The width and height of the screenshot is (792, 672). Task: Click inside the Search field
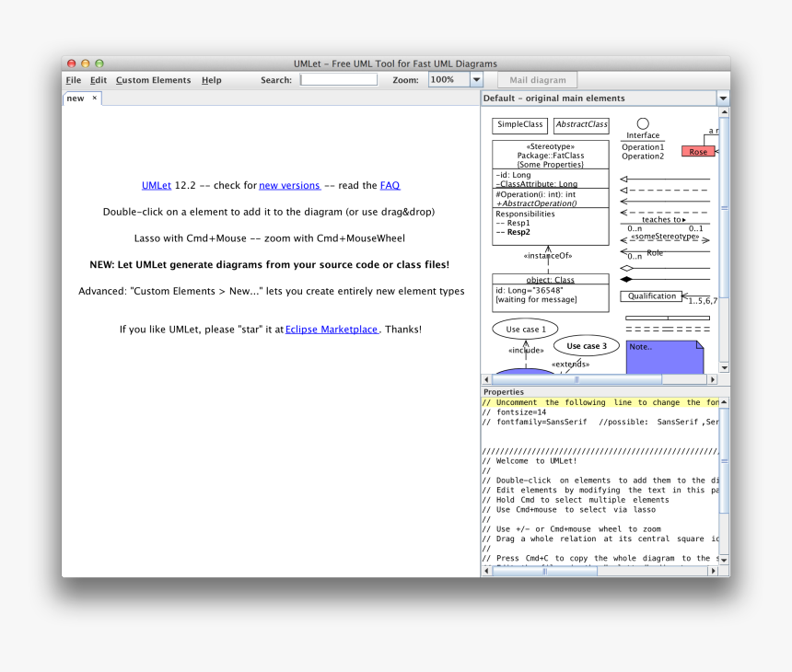pyautogui.click(x=339, y=79)
